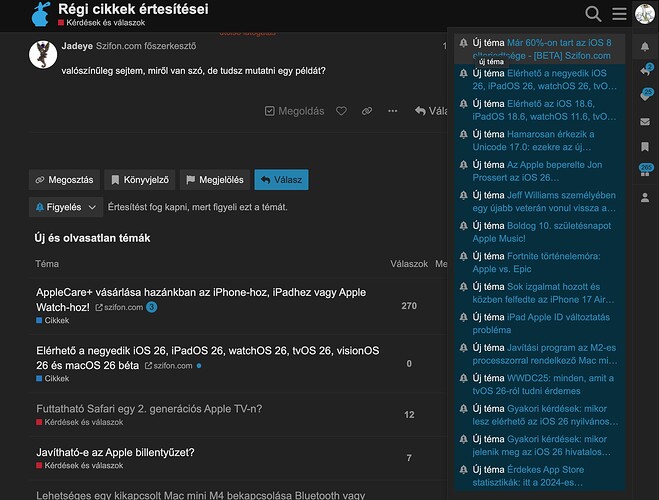Open the likes tab with badge 25
This screenshot has height=500, width=659.
click(x=646, y=95)
